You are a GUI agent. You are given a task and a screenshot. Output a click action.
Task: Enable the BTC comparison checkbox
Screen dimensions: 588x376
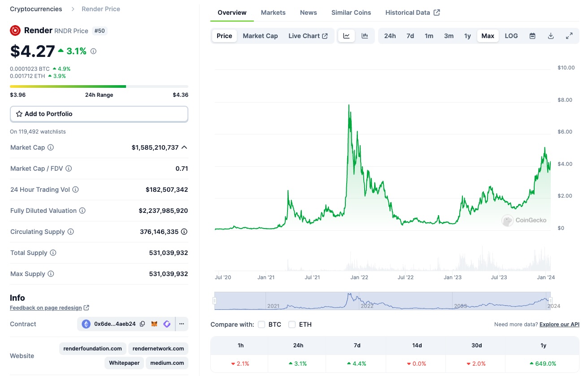261,324
